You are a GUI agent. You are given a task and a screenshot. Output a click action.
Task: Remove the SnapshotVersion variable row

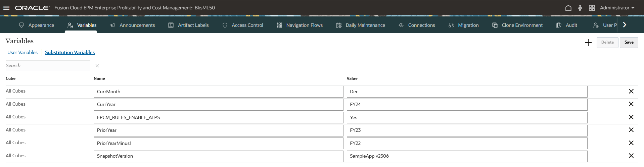click(631, 156)
